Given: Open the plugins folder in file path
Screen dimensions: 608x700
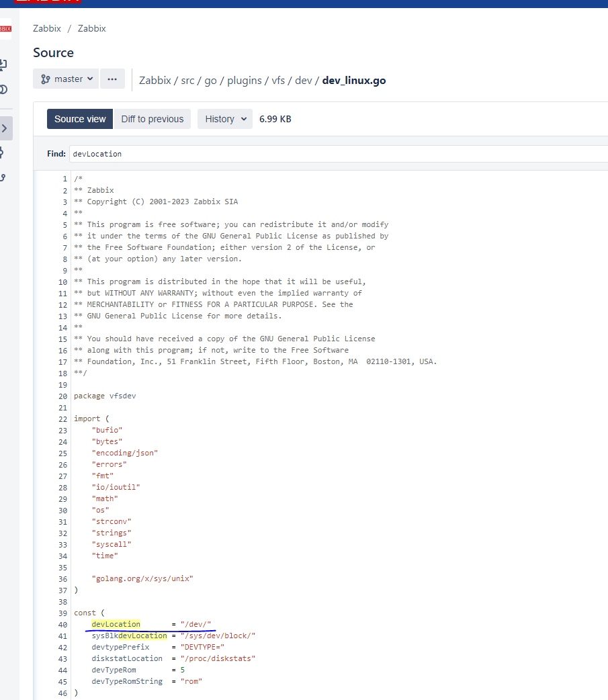Looking at the screenshot, I should [x=244, y=81].
